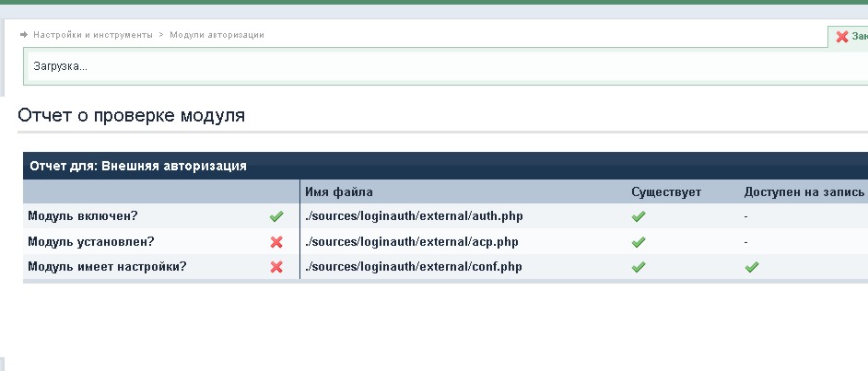Click the green check beside "Модуль включен?"
Viewport: 868px width, 371px height.
click(276, 216)
